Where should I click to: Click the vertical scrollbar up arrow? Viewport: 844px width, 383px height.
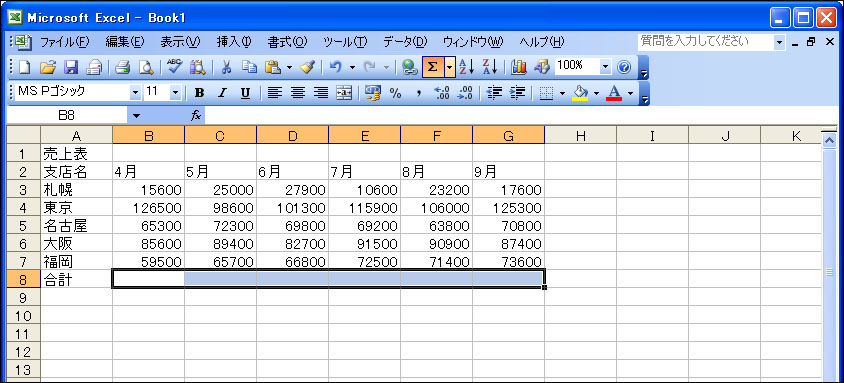point(828,139)
